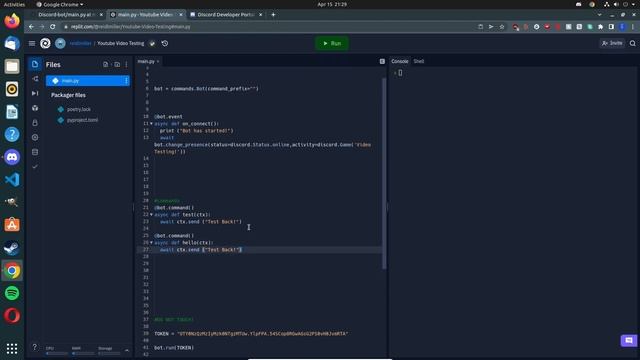This screenshot has width=640, height=360.
Task: Open the Settings gear sidebar icon
Action: (35, 138)
